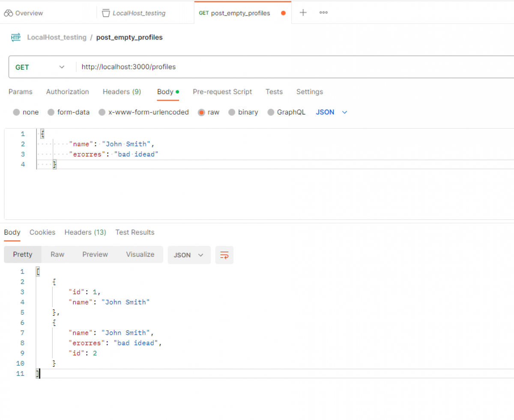The height and width of the screenshot is (420, 514).
Task: Click the plus icon to open new tab
Action: tap(303, 12)
